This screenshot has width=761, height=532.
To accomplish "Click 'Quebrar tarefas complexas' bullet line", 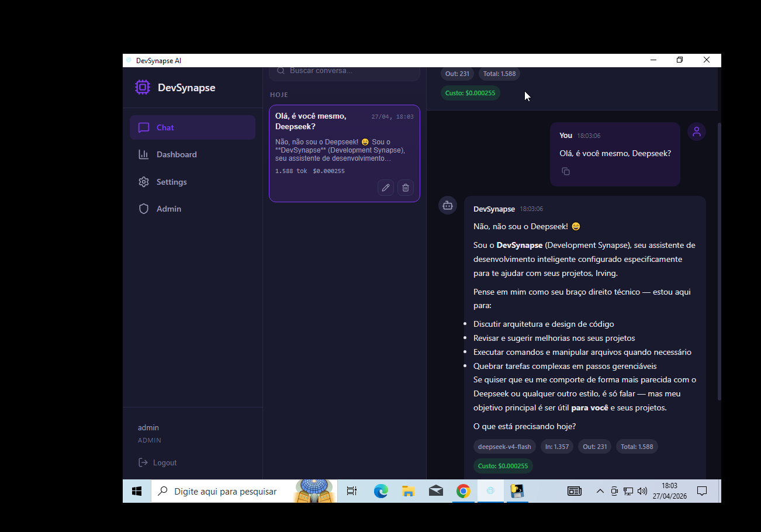I will click(565, 366).
